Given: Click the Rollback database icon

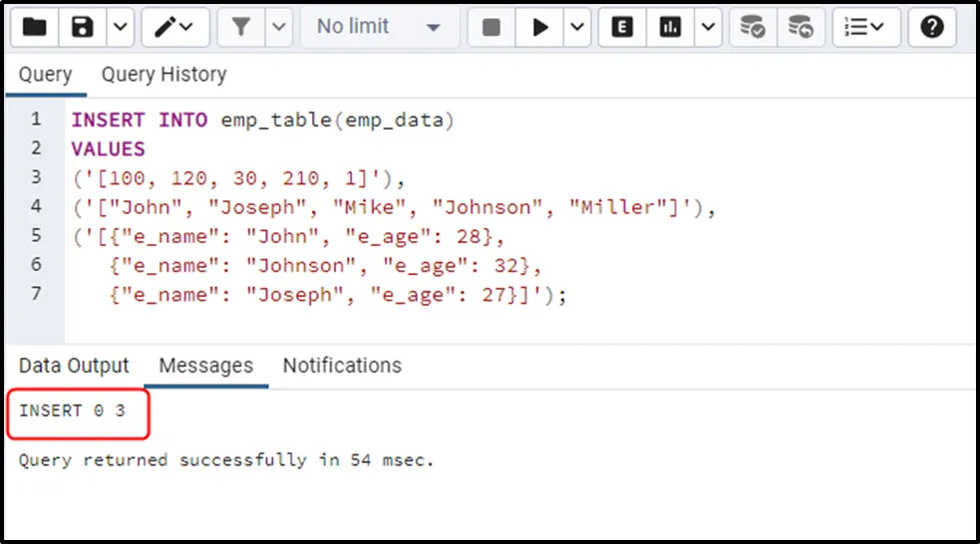Looking at the screenshot, I should tap(800, 28).
